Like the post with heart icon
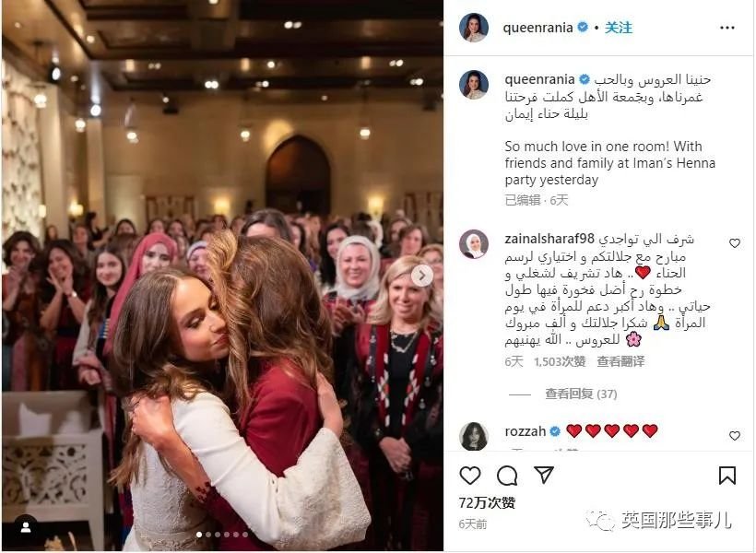 pyautogui.click(x=469, y=476)
